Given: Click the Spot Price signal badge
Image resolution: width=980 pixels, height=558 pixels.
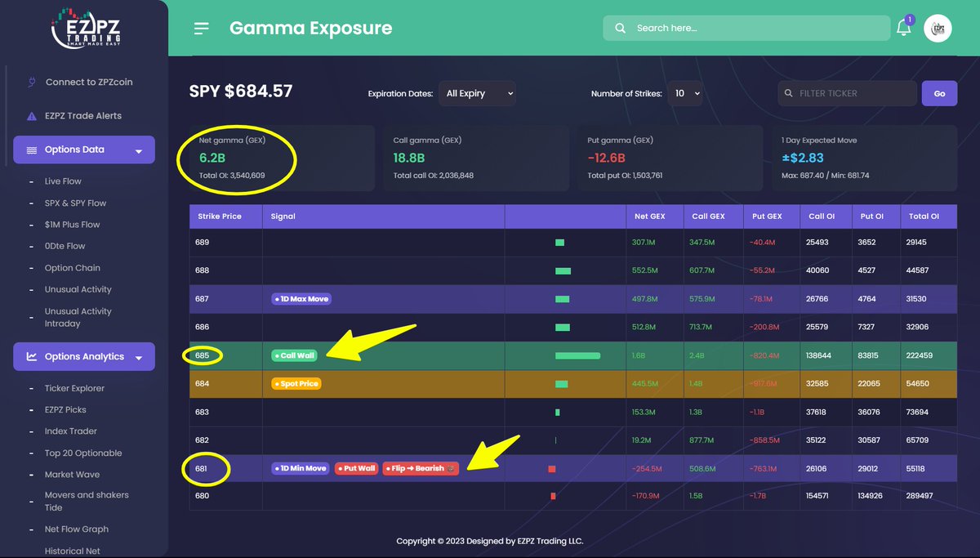Looking at the screenshot, I should click(x=296, y=383).
